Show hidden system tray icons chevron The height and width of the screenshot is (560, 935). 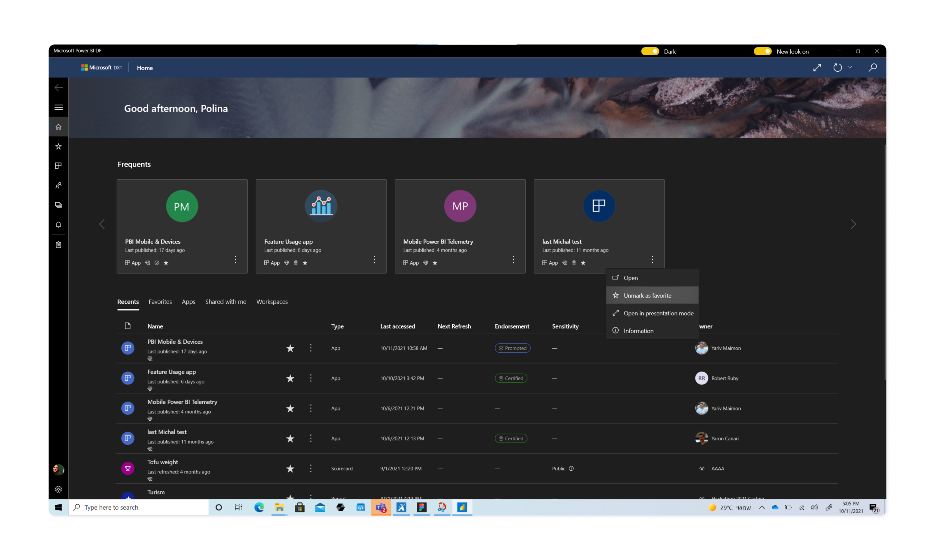pyautogui.click(x=762, y=507)
